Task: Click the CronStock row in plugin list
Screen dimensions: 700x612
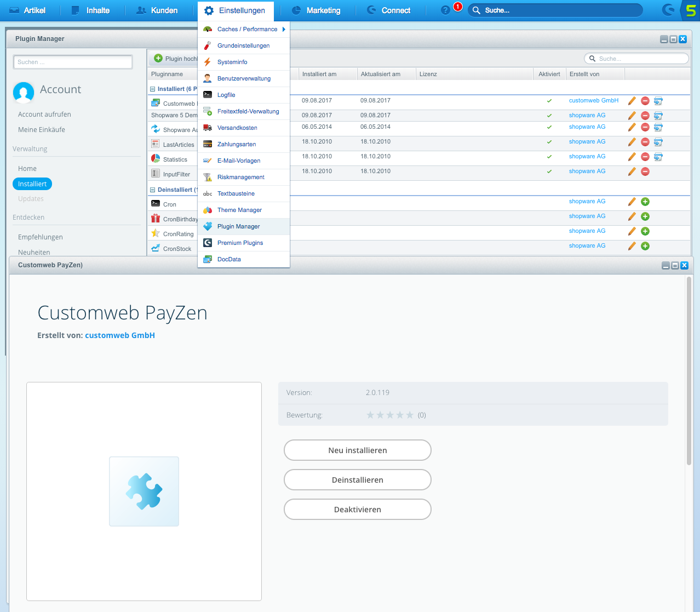Action: (419, 248)
